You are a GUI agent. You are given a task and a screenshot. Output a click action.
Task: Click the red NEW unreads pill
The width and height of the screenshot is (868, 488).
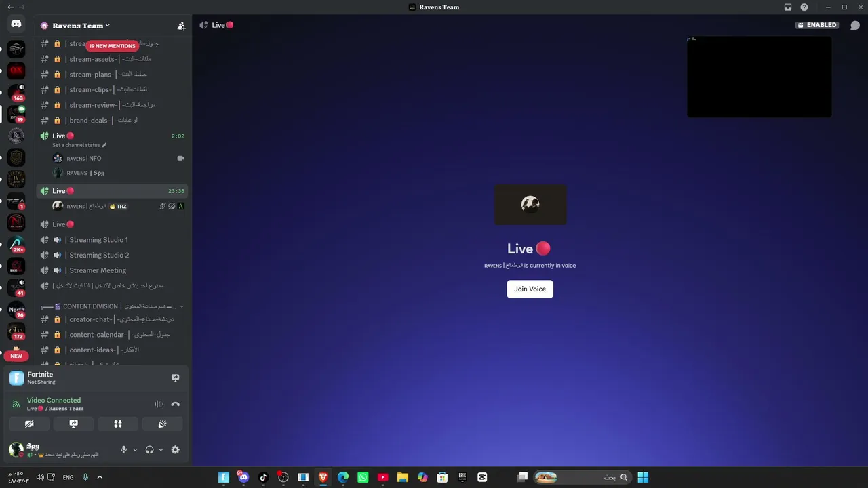coord(16,356)
